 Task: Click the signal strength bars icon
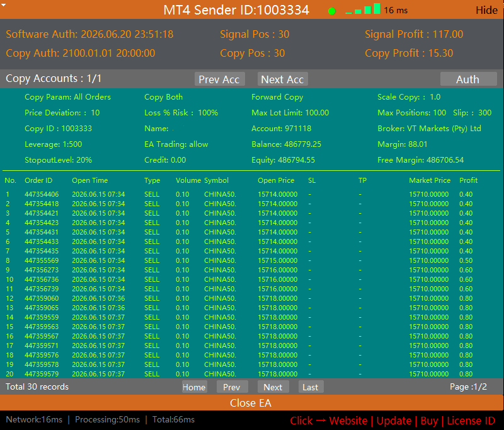[363, 9]
